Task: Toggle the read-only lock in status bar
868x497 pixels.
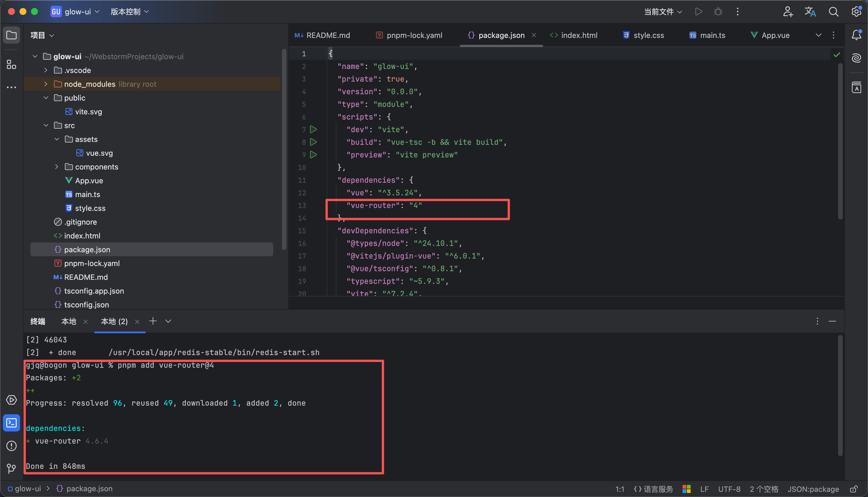Action: [x=853, y=489]
